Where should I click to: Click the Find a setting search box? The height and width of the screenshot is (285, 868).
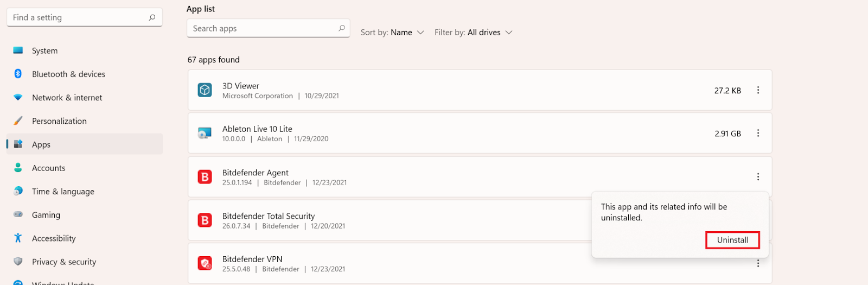tap(79, 17)
